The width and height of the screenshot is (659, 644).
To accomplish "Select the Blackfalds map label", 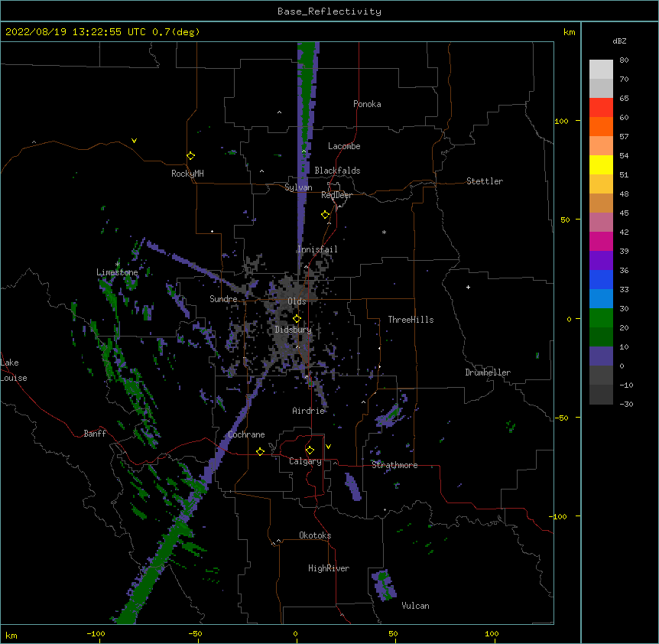I will [x=337, y=171].
